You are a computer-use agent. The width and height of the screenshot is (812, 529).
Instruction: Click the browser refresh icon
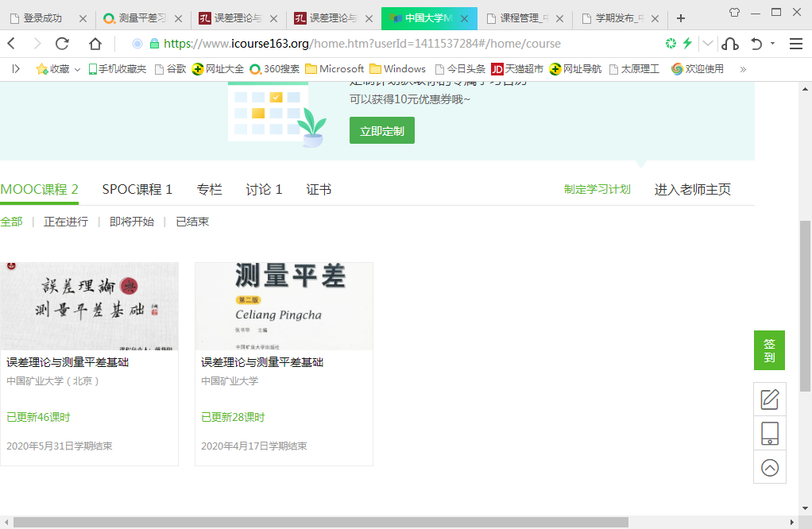pos(62,44)
